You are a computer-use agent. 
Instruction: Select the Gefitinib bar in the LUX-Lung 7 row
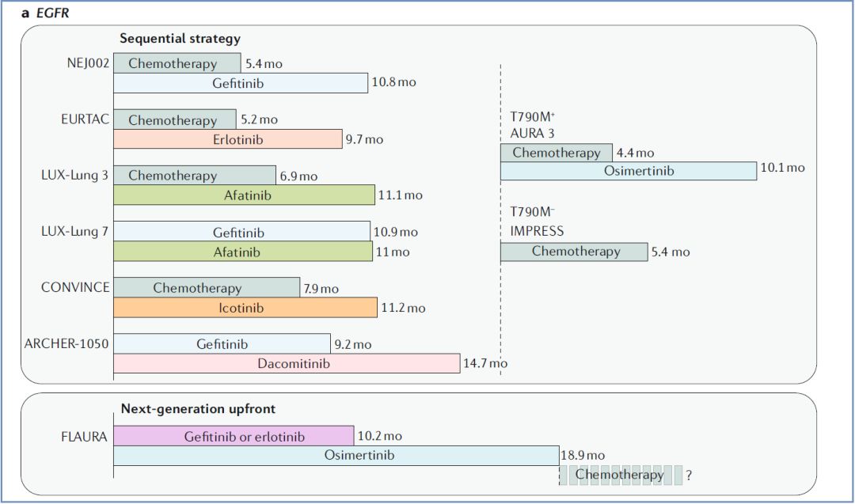241,232
